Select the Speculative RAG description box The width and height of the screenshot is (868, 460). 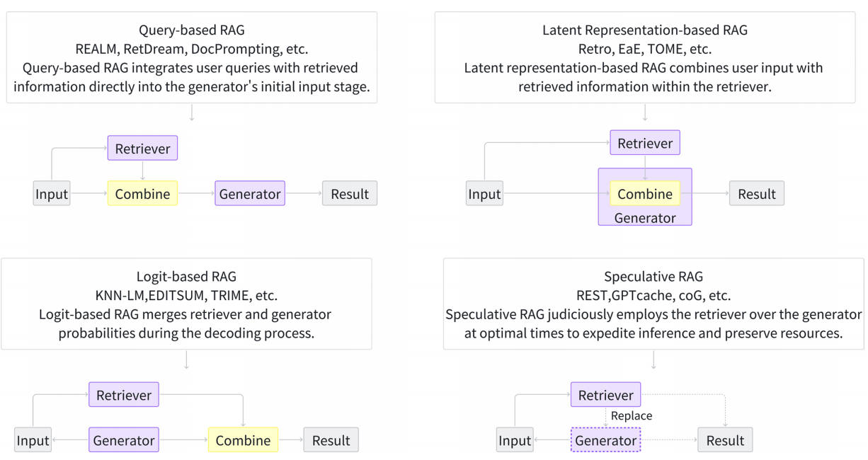(x=653, y=304)
